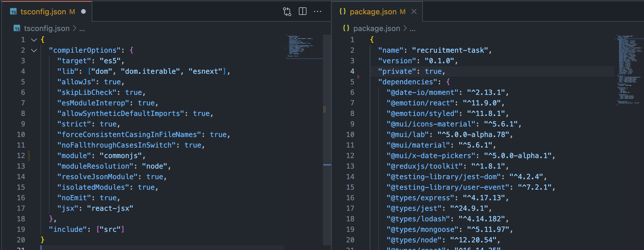Click the tsconfig vertical scrollbar
The height and width of the screenshot is (250, 644).
click(x=327, y=140)
